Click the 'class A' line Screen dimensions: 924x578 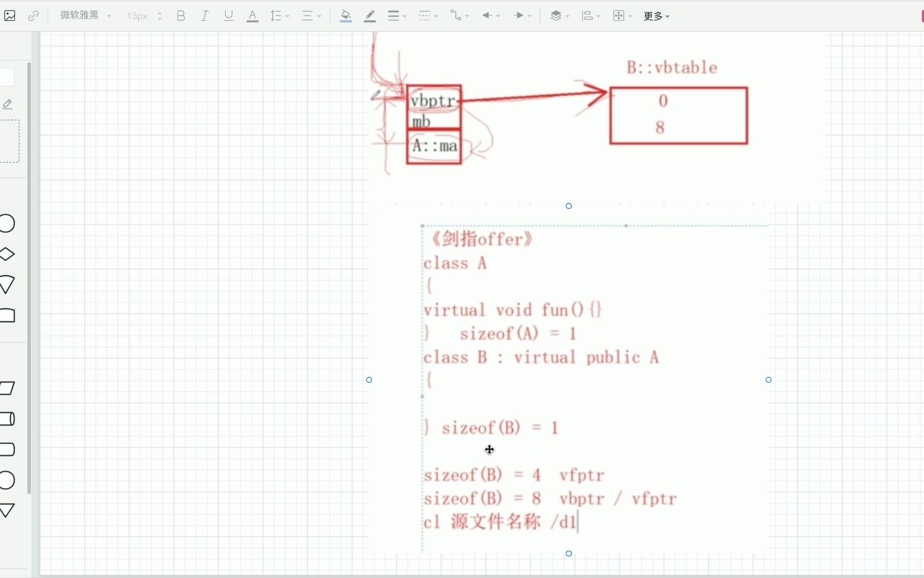(455, 263)
